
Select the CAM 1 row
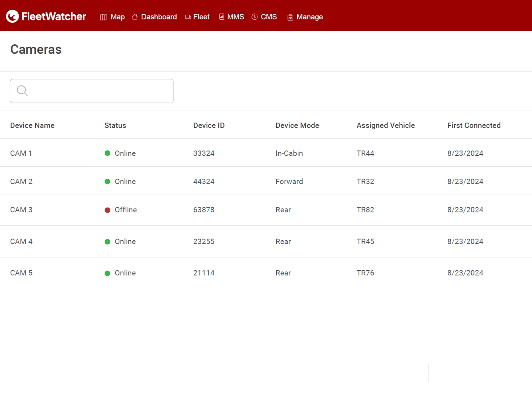[x=21, y=153]
